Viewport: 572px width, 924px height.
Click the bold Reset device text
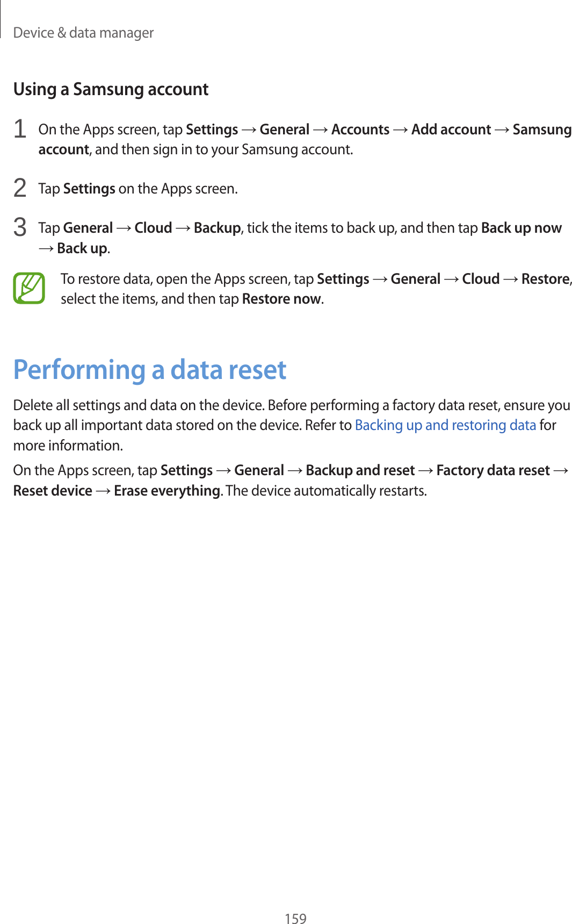(x=53, y=491)
